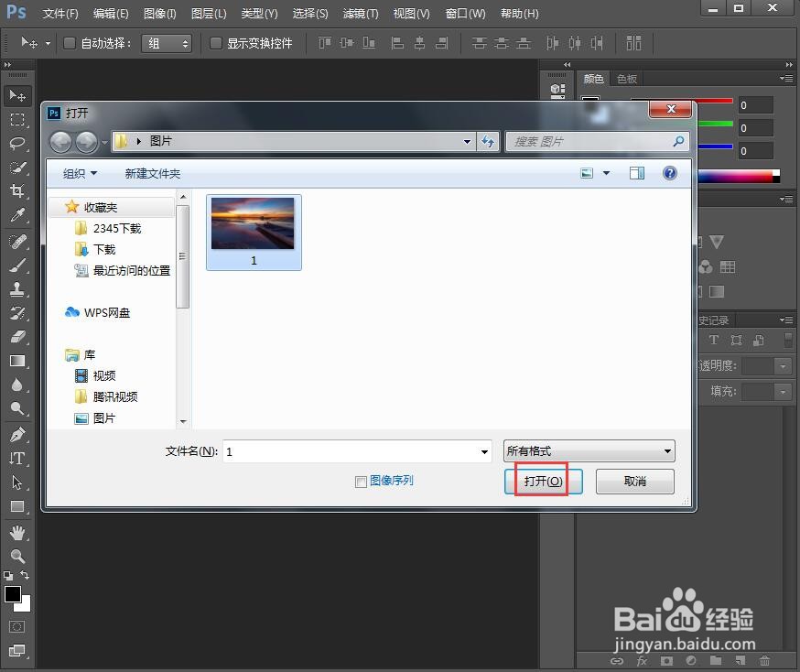This screenshot has width=800, height=672.
Task: Select the Gradient tool
Action: 17,361
